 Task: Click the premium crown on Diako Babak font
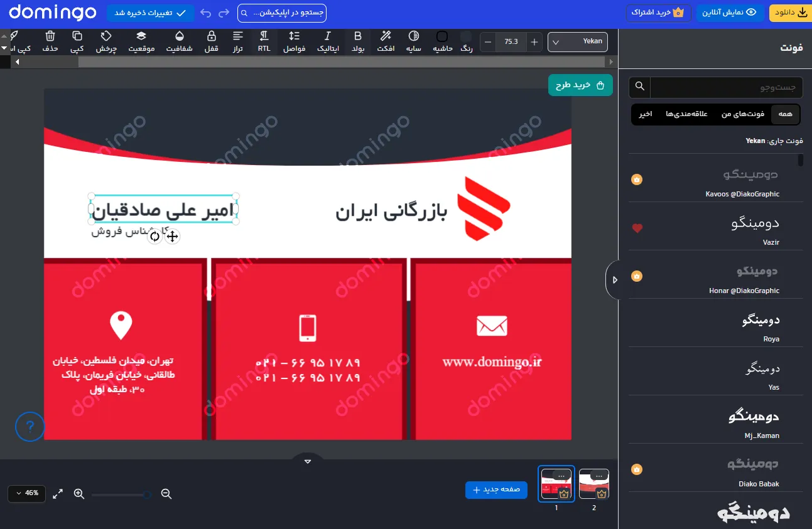click(637, 469)
